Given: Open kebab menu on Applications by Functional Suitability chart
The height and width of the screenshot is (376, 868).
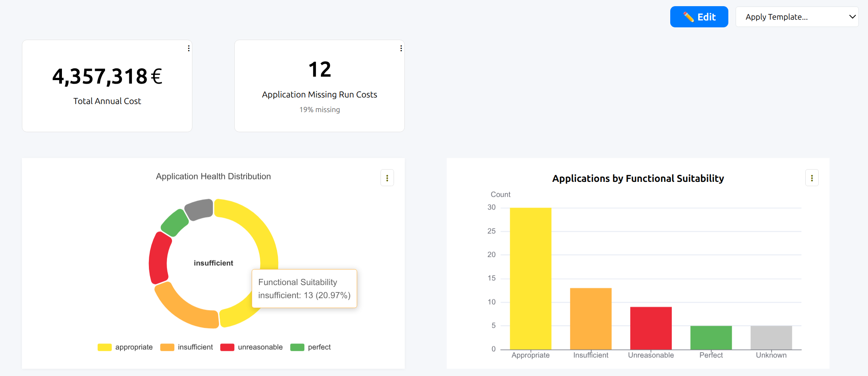Looking at the screenshot, I should [x=812, y=178].
